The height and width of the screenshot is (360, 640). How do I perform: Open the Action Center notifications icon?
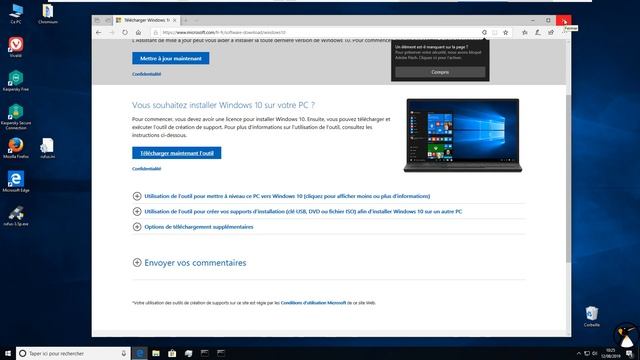click(630, 353)
